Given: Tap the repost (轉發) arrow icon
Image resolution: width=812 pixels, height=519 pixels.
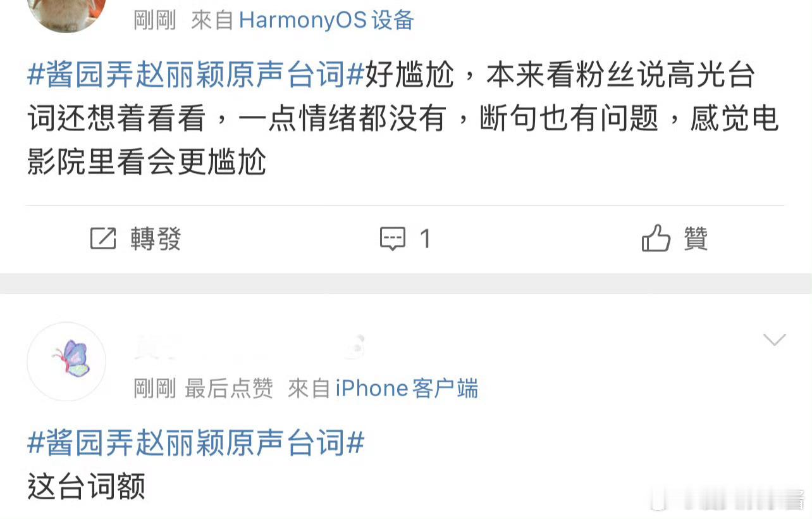Looking at the screenshot, I should tap(103, 239).
